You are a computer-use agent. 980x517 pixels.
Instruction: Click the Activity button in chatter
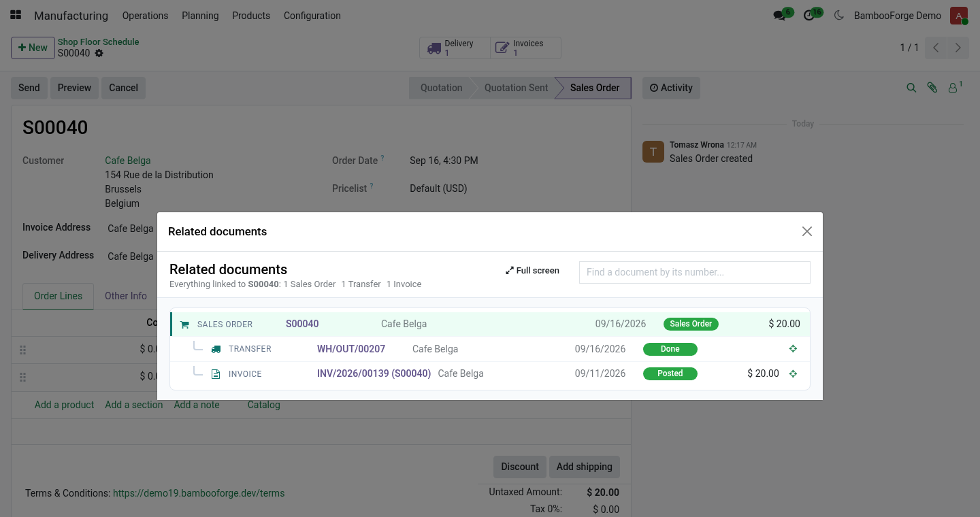coord(671,88)
